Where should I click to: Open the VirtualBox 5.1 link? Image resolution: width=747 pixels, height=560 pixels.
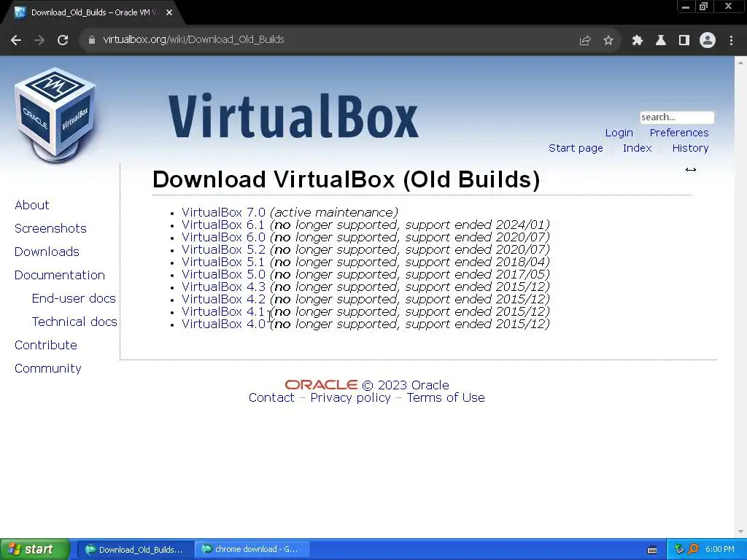(x=223, y=262)
